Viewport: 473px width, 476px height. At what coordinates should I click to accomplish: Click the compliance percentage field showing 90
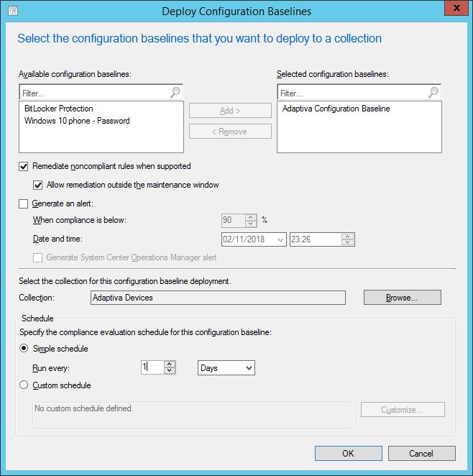[x=233, y=220]
